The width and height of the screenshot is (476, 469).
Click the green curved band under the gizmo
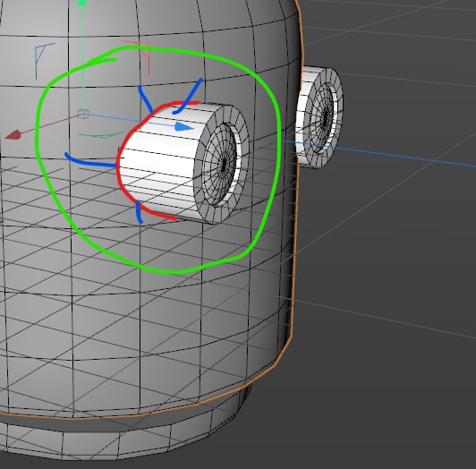coord(100,134)
